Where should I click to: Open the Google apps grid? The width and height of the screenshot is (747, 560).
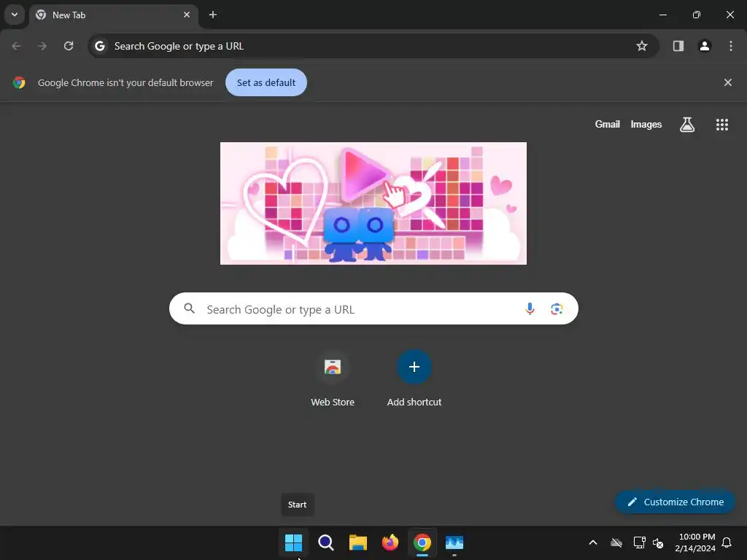pyautogui.click(x=722, y=124)
